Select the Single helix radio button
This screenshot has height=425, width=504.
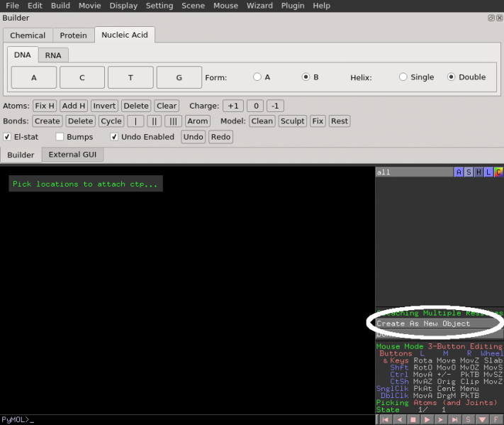(403, 77)
